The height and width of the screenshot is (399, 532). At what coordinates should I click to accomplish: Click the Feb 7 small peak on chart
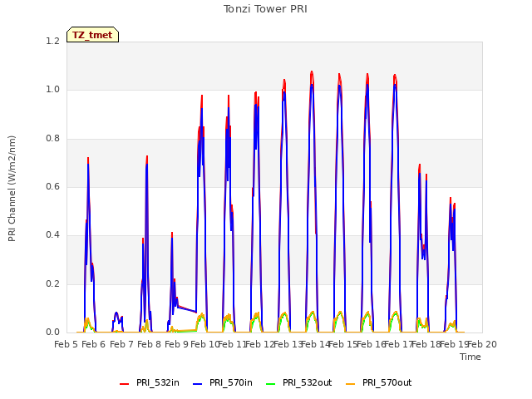click(116, 313)
